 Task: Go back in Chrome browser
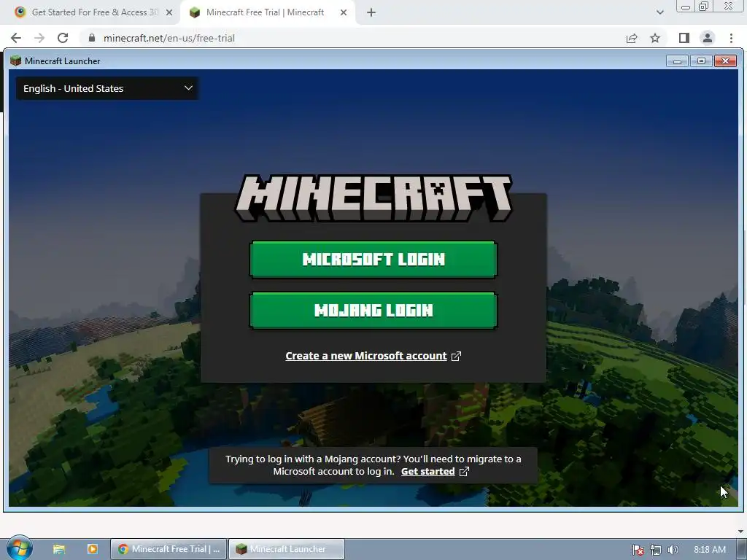(16, 38)
